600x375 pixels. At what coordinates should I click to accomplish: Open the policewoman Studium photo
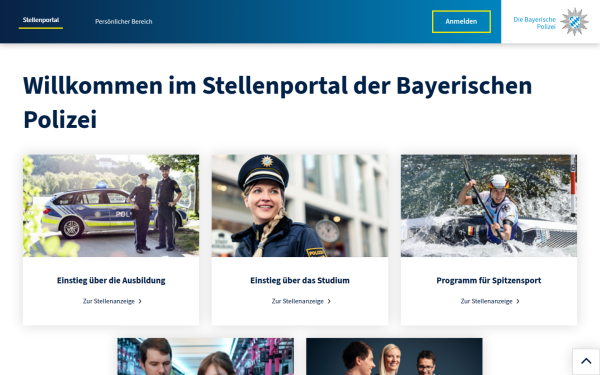pos(300,205)
